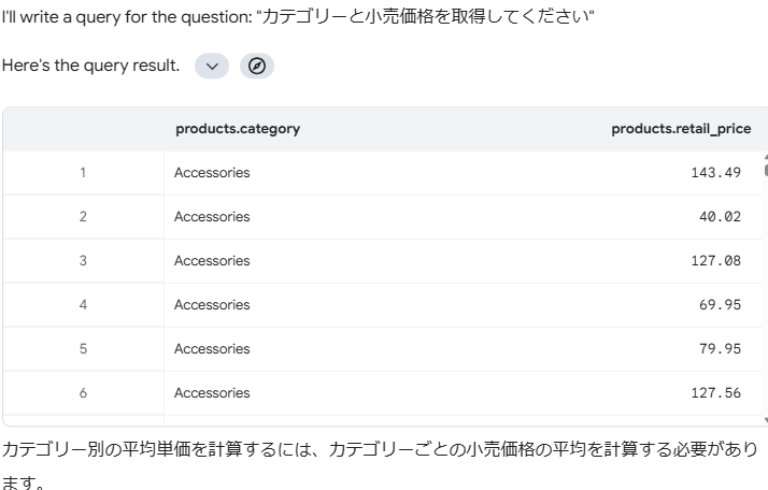The image size is (768, 490).
Task: Select row number 6 in the table
Action: (x=83, y=393)
